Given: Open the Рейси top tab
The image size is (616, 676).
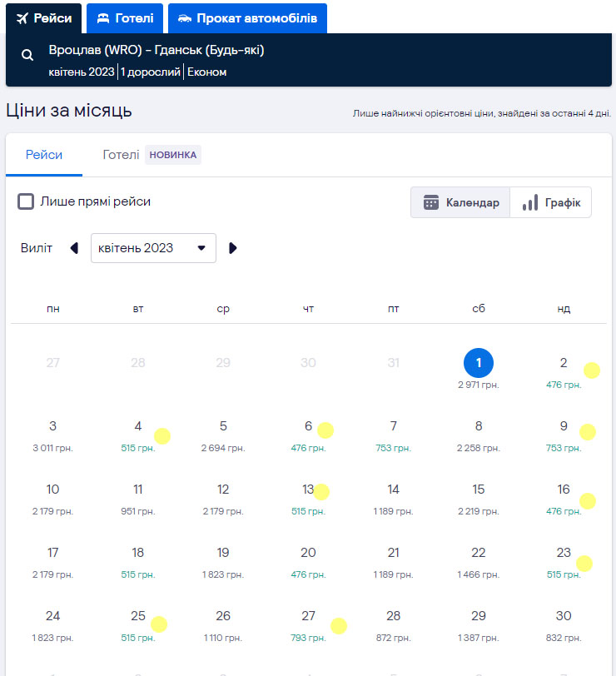Looking at the screenshot, I should [43, 18].
